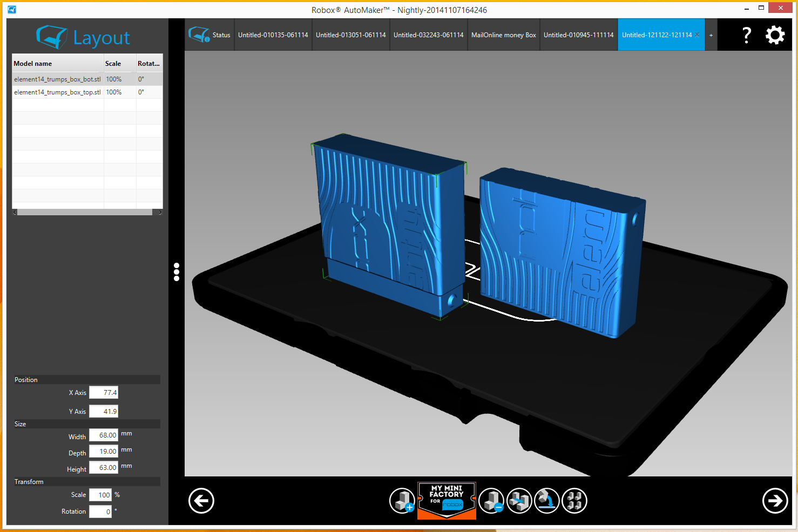The width and height of the screenshot is (798, 532).
Task: Switch to the Status tab
Action: coord(209,35)
